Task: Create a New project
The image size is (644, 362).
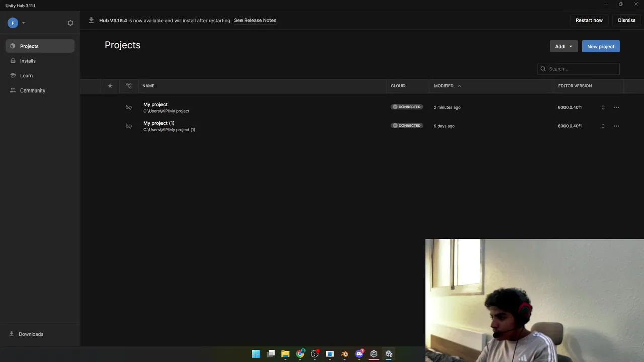Action: [601, 46]
